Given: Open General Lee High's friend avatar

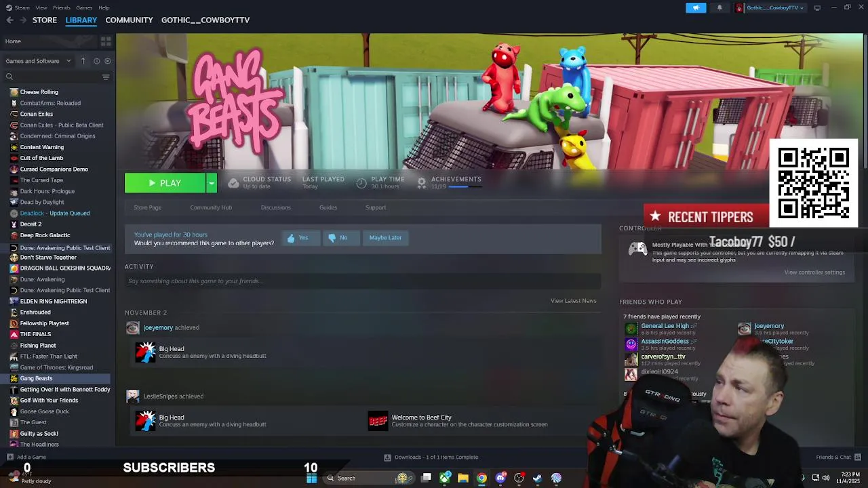Looking at the screenshot, I should [631, 329].
